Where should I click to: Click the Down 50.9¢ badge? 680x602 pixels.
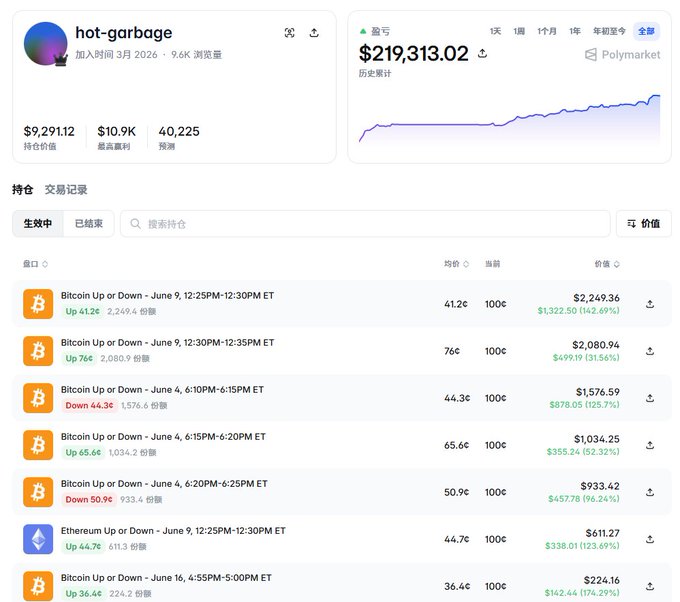tap(88, 500)
